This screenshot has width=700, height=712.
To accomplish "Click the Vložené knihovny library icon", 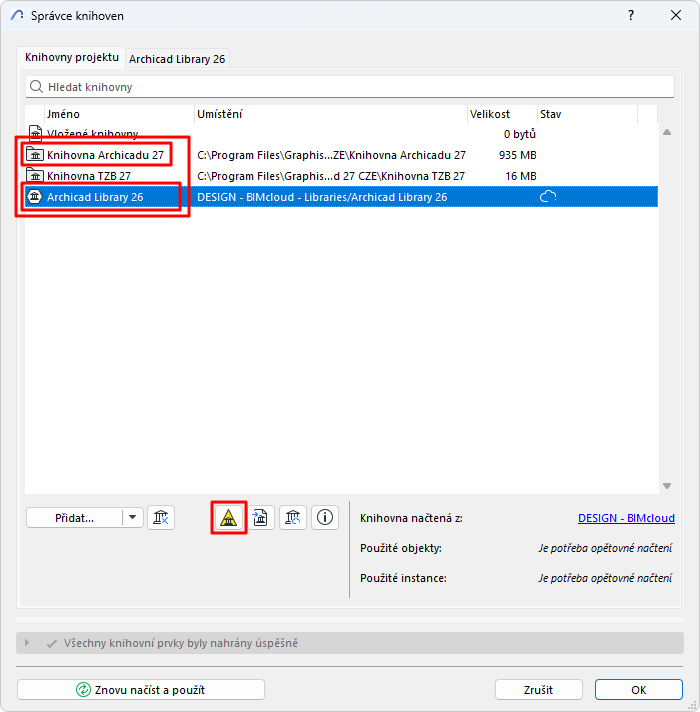I will (x=35, y=134).
